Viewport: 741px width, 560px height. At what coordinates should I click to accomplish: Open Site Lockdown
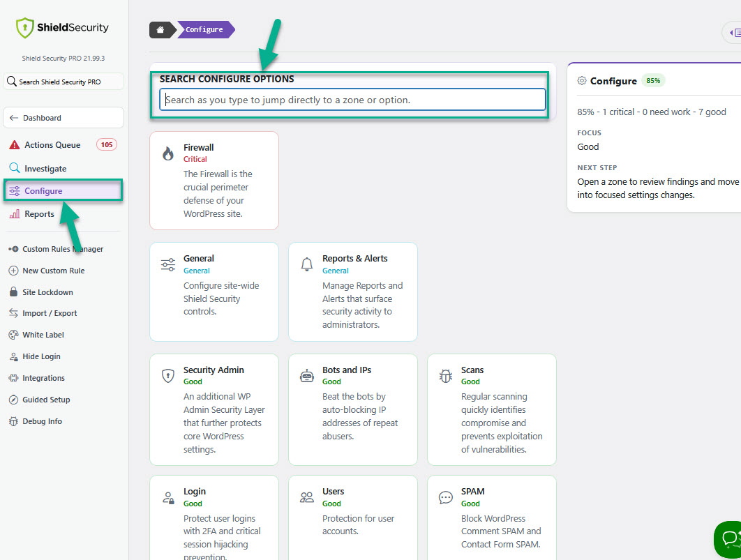[47, 292]
